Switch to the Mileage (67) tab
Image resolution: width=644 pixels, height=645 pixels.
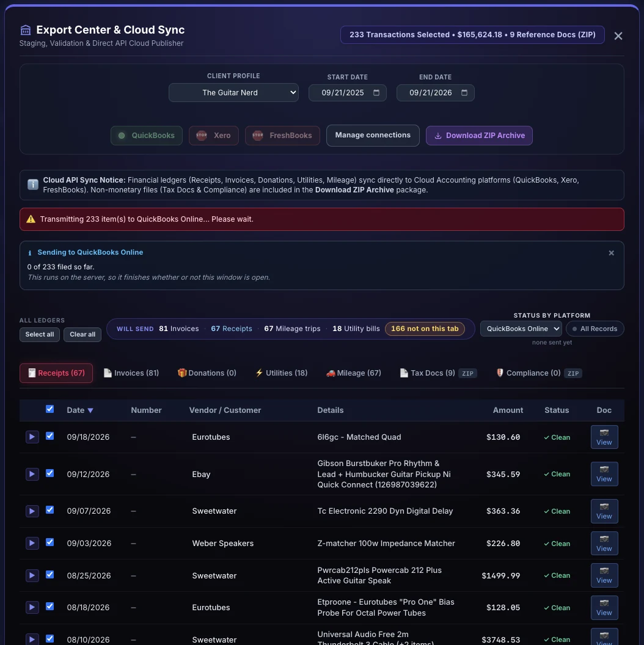tap(354, 373)
